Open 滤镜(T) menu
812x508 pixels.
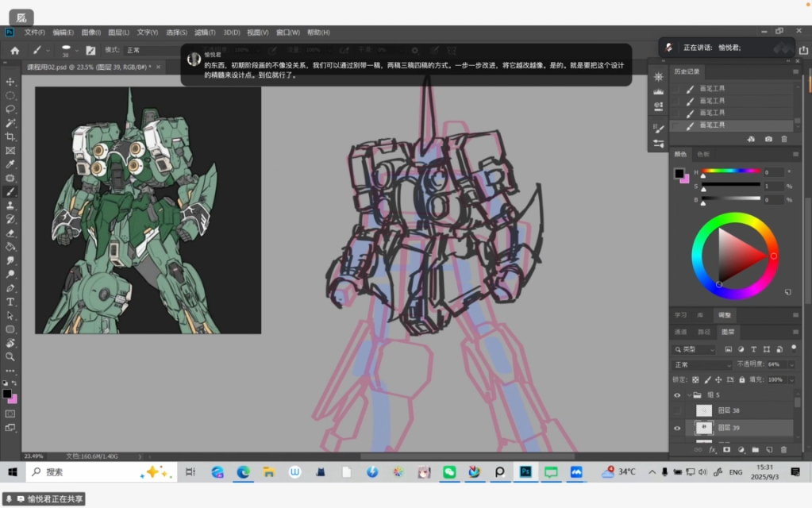pos(205,32)
